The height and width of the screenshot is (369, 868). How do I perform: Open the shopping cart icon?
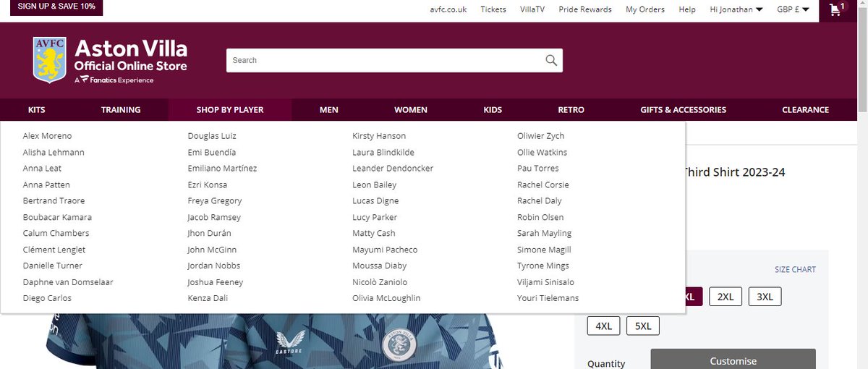(x=836, y=9)
